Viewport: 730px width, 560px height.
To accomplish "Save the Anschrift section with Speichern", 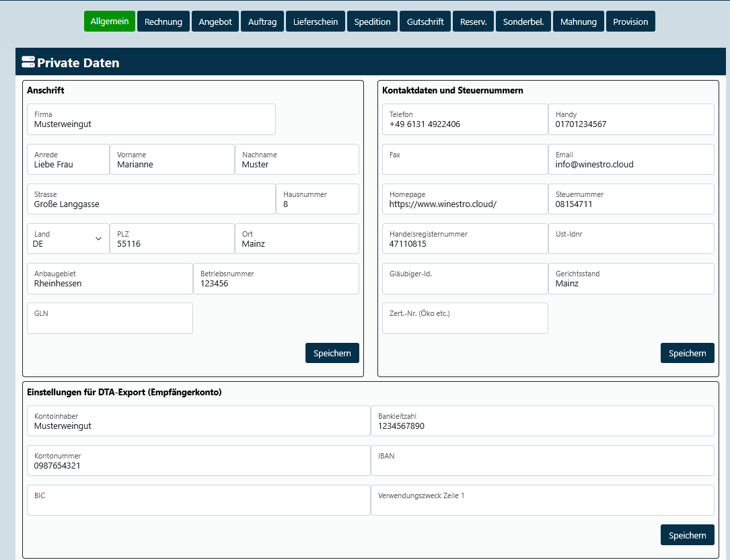I will pos(332,353).
